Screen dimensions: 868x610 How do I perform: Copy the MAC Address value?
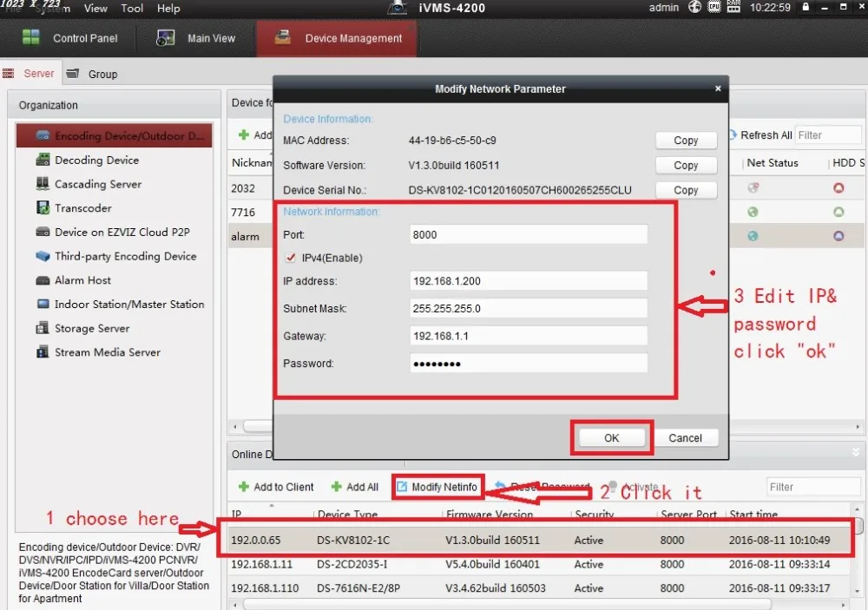686,141
